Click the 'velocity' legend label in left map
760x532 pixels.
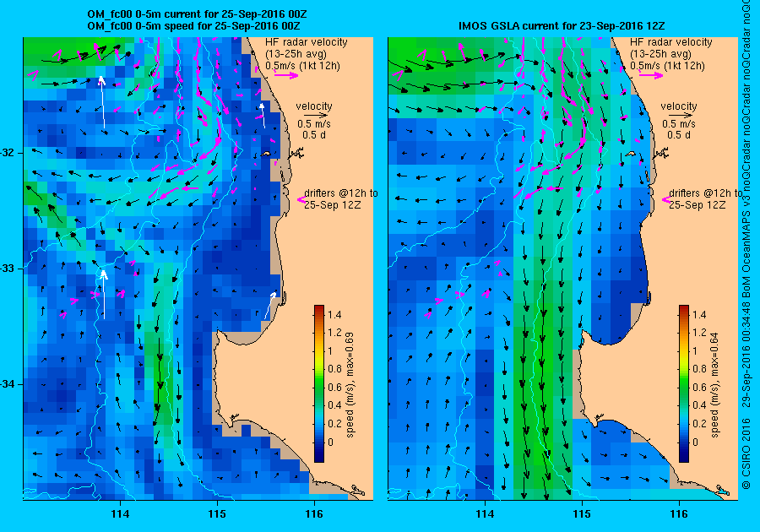(314, 106)
